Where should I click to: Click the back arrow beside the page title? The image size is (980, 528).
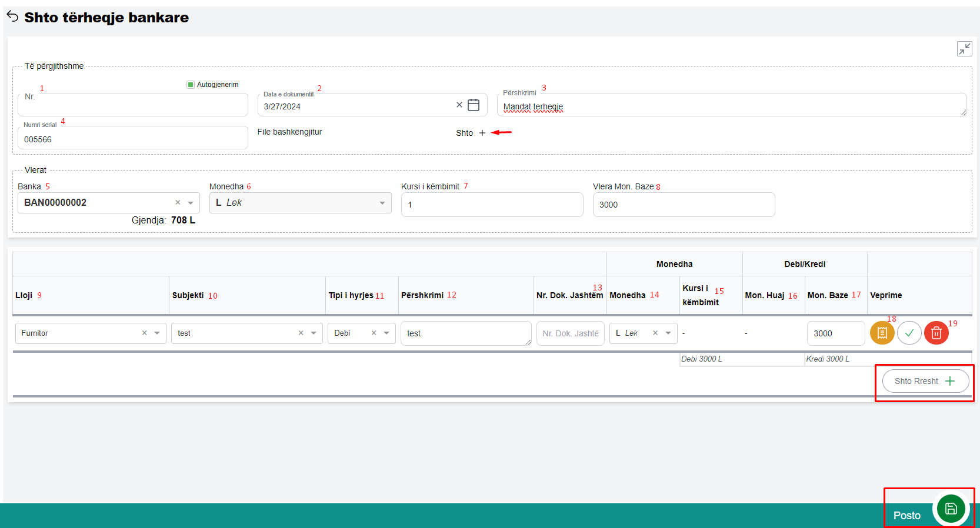pos(12,16)
